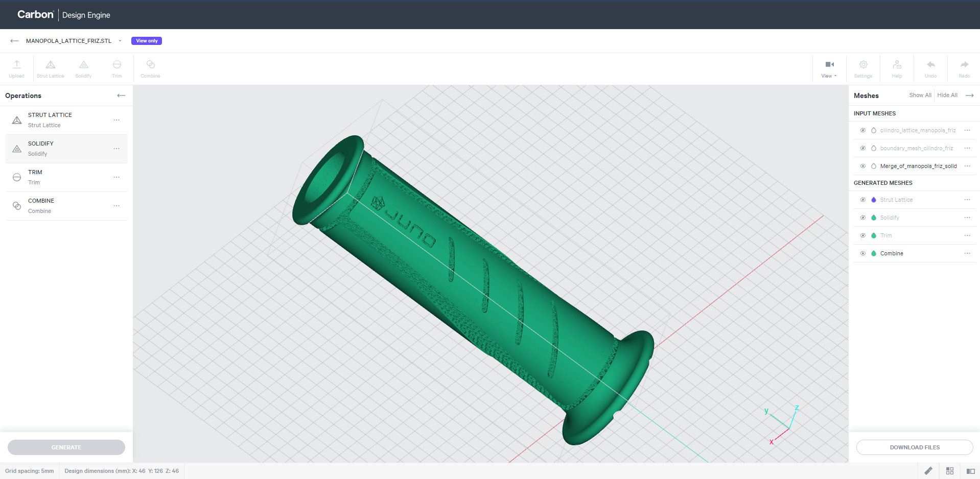Click the SOLIDIFY operation triangle icon

(x=17, y=149)
